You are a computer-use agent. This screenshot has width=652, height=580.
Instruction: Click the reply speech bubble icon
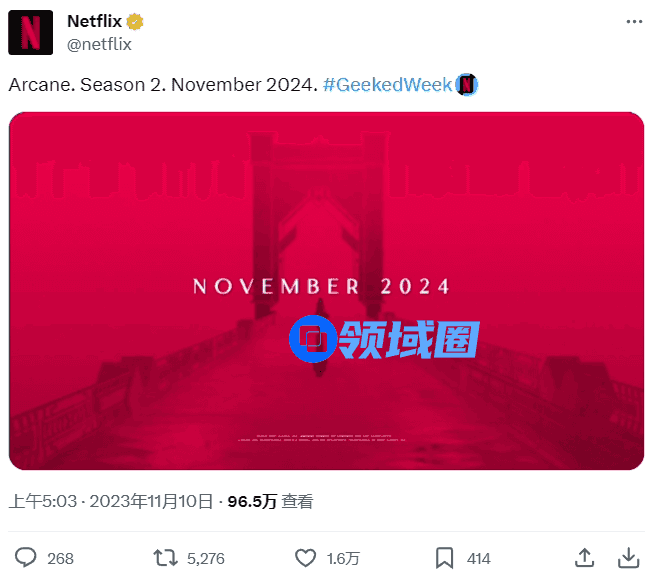pyautogui.click(x=26, y=557)
